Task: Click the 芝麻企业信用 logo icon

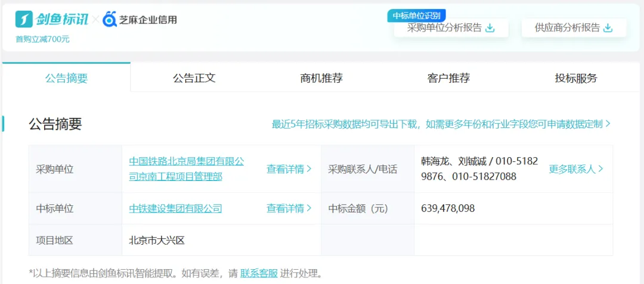Action: click(109, 19)
